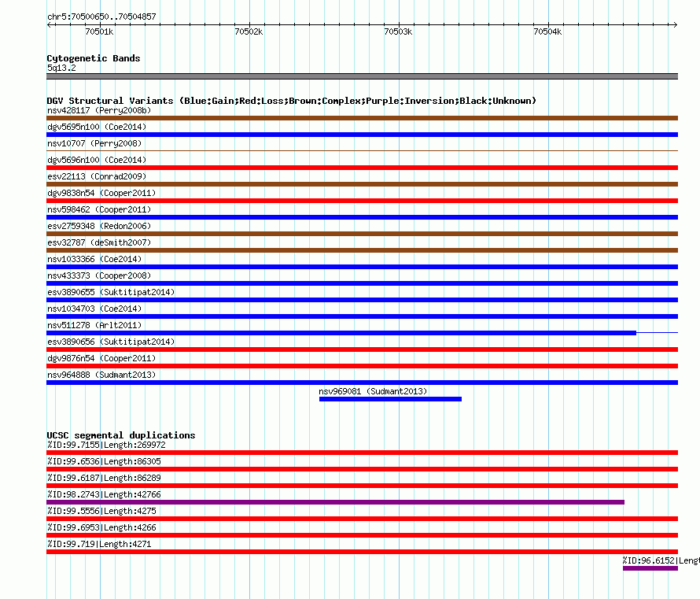Click the %ID:99.5556 Length:4275 label

pyautogui.click(x=101, y=511)
